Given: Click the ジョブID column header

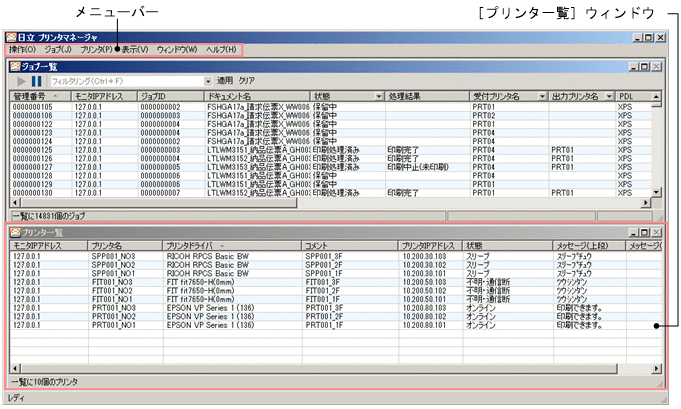Looking at the screenshot, I should coord(171,96).
